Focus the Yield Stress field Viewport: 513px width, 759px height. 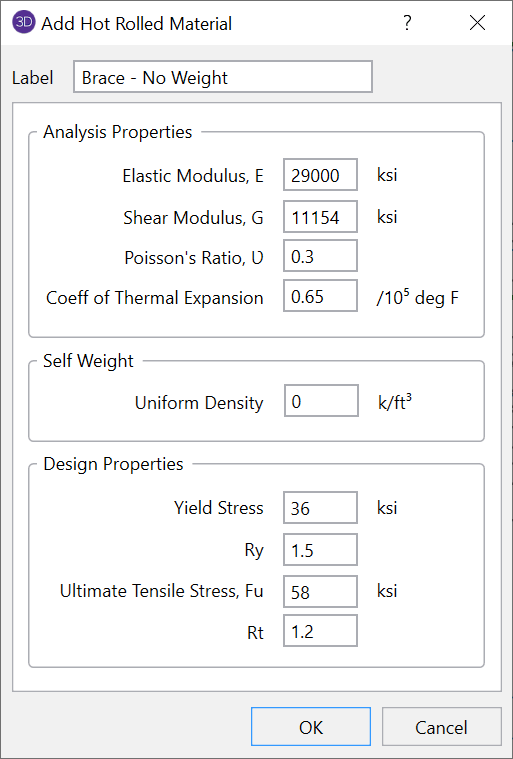pos(320,508)
